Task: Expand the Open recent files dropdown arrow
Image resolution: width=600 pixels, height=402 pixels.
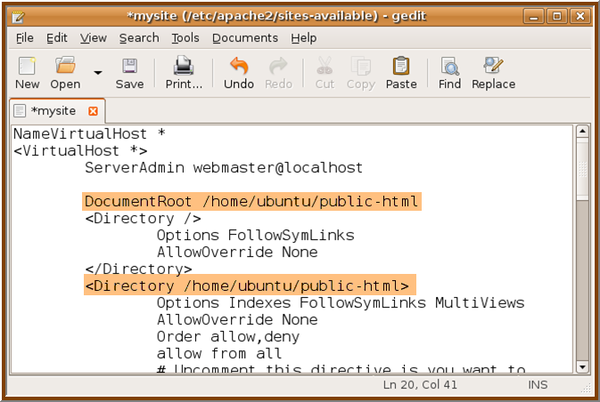Action: [97, 72]
